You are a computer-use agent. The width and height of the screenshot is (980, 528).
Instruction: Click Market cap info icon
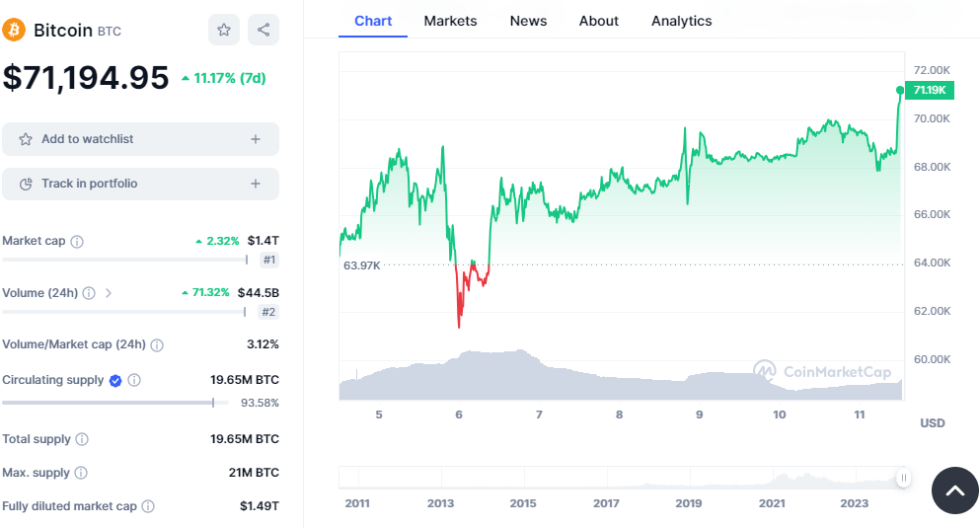[77, 241]
